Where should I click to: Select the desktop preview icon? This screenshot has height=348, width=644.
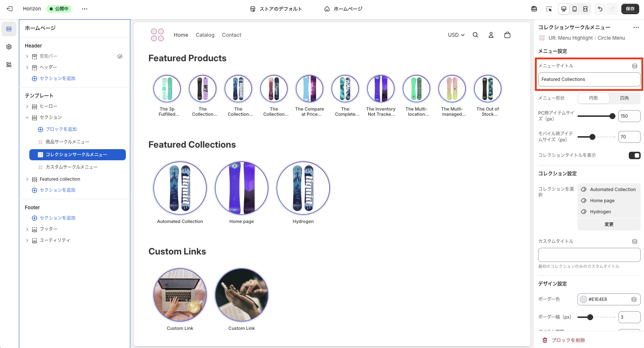point(563,9)
